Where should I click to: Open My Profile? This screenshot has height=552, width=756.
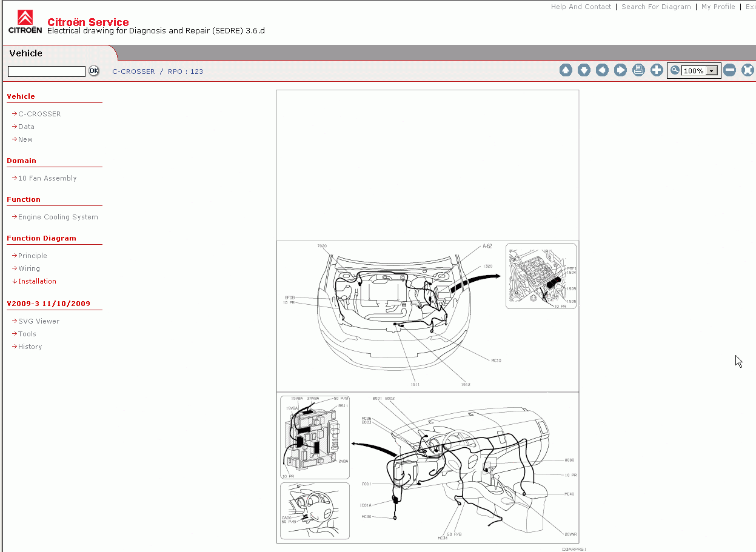coord(718,7)
